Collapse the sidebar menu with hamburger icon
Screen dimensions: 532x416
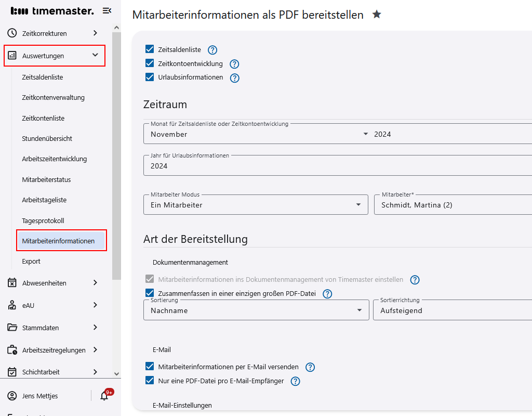[x=107, y=11]
